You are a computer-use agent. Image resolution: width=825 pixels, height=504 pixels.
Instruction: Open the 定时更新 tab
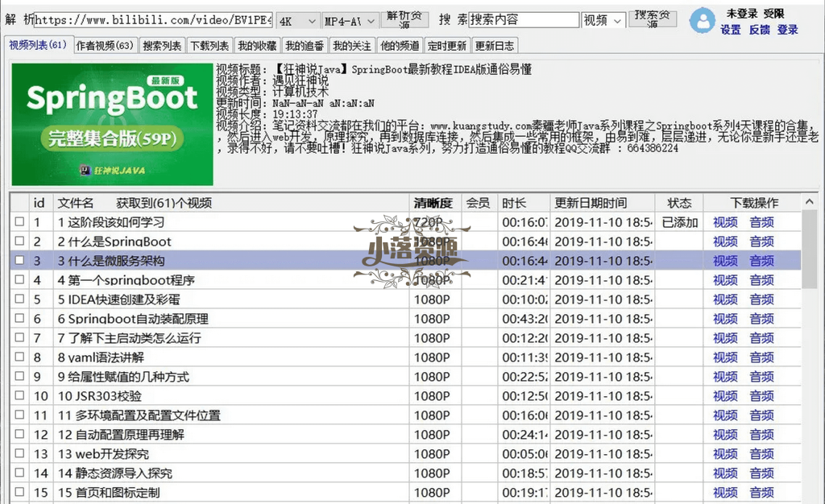coord(446,46)
